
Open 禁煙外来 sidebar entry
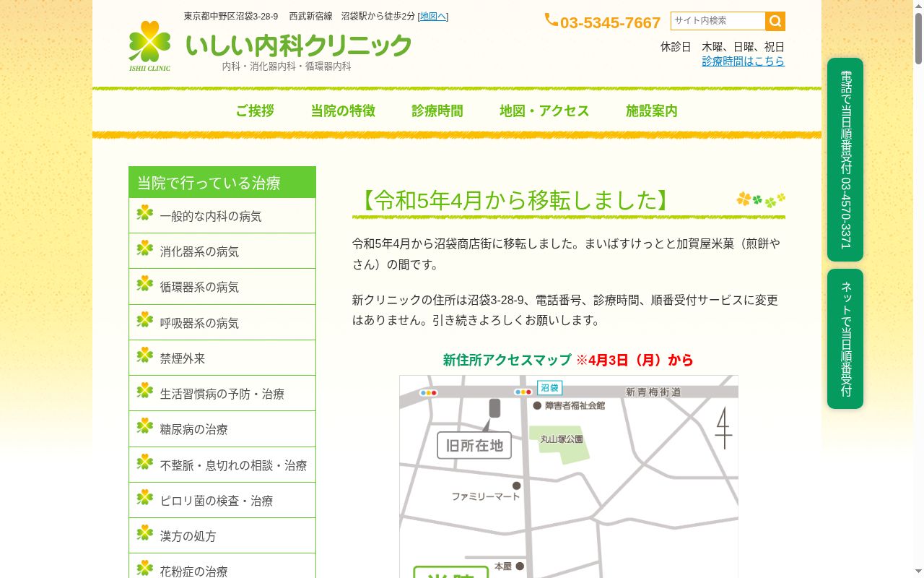222,358
